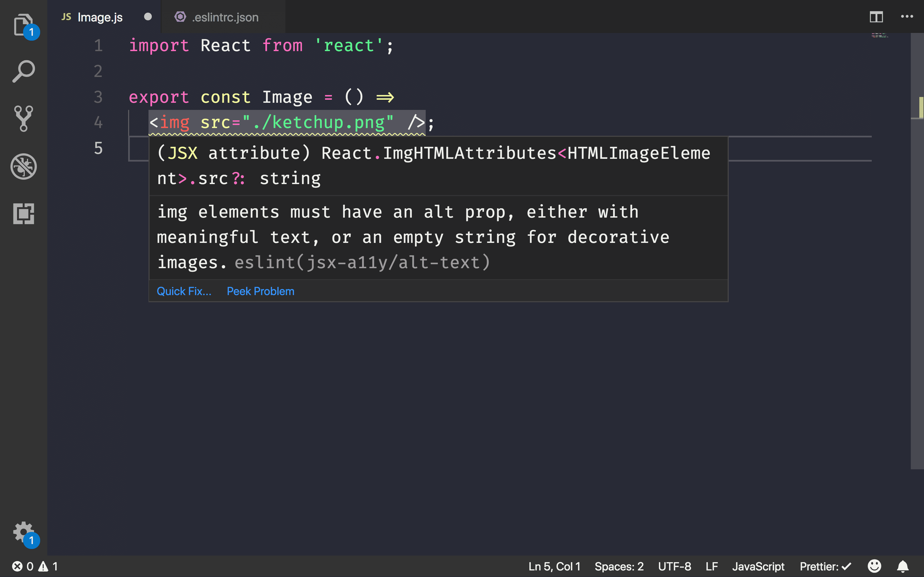The image size is (924, 577).
Task: Open the Search panel icon
Action: pos(23,71)
